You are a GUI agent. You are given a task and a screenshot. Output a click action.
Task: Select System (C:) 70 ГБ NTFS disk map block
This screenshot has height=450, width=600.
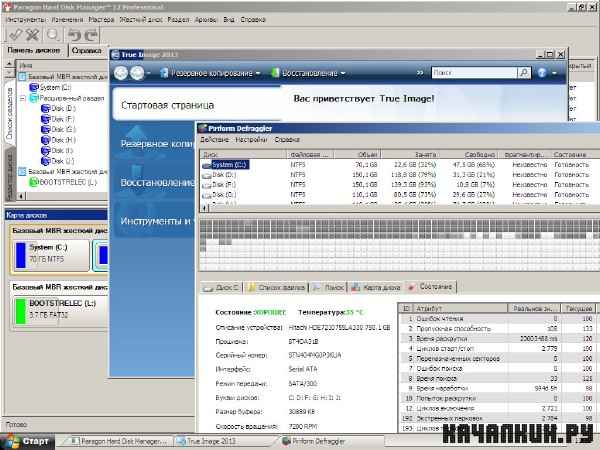click(x=51, y=255)
